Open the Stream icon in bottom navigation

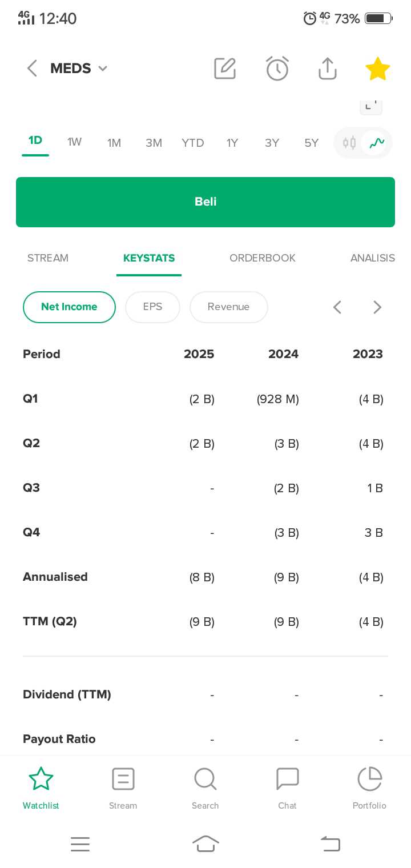pyautogui.click(x=123, y=788)
